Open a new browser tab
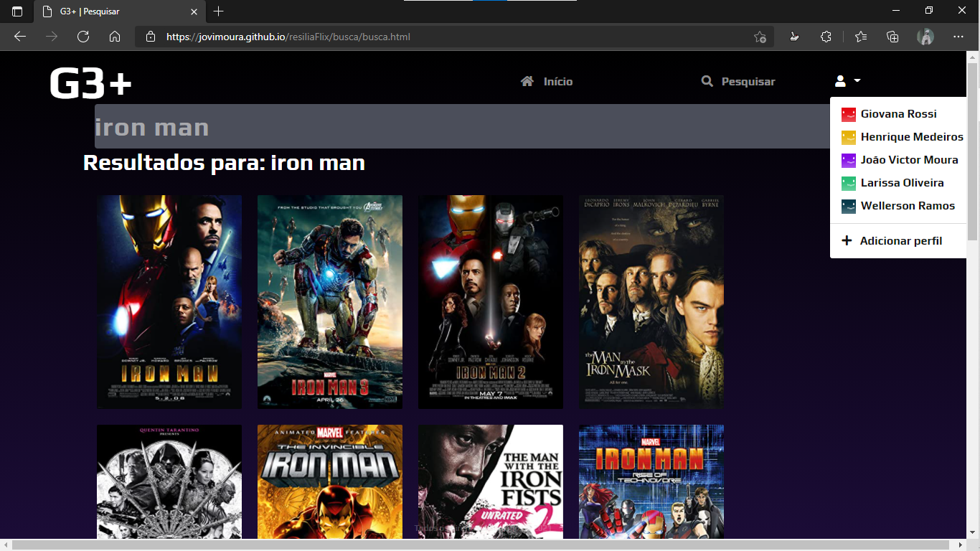 [219, 11]
